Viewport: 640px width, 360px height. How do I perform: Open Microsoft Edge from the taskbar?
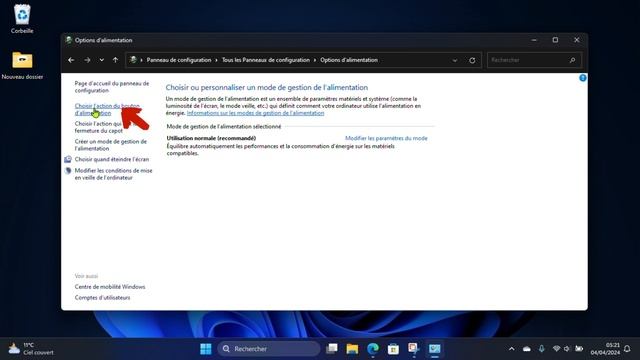(373, 349)
